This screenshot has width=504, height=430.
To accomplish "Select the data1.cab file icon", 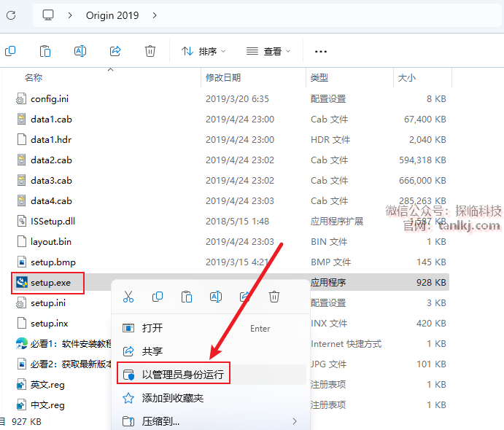I will click(21, 119).
